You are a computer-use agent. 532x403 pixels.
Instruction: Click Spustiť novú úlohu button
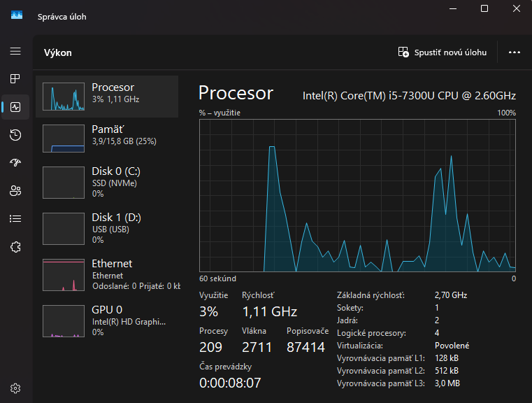pos(442,52)
